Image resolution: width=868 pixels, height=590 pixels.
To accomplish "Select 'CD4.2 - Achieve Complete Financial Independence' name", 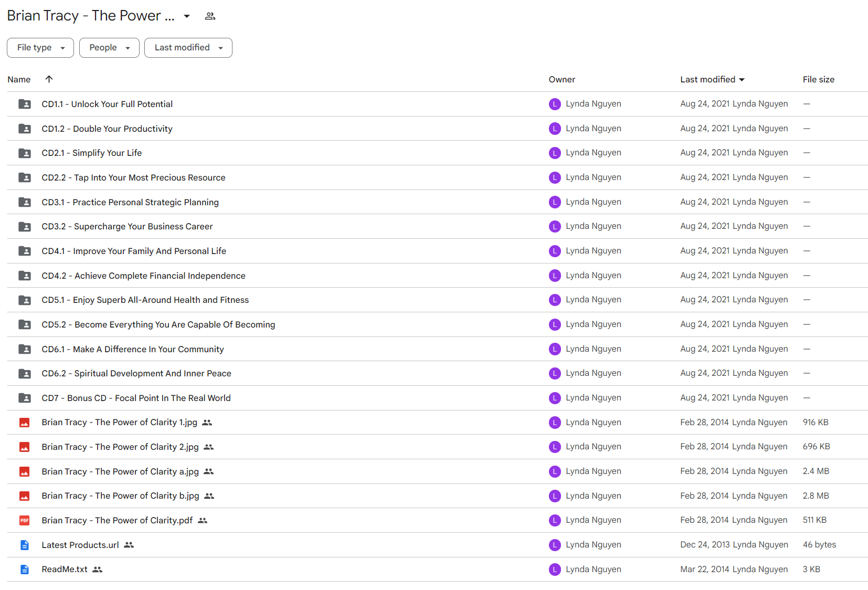I will pyautogui.click(x=144, y=276).
